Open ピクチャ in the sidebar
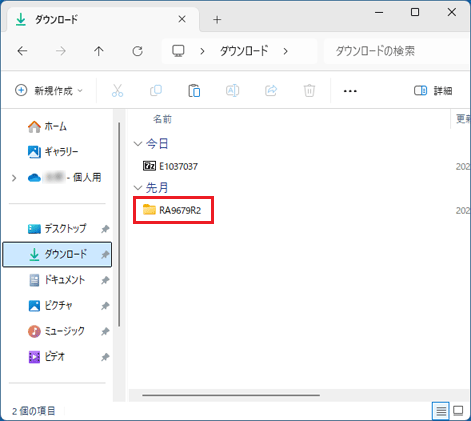Viewport: 471px width, 421px height. tap(50, 305)
